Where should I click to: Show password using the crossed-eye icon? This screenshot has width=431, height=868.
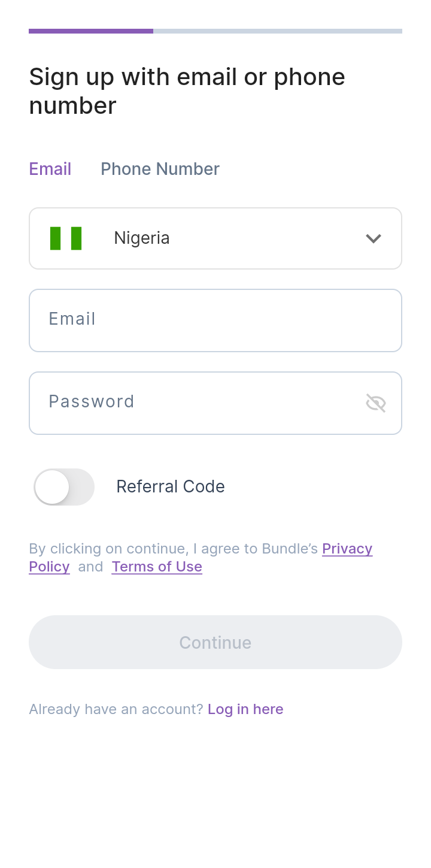click(x=375, y=403)
